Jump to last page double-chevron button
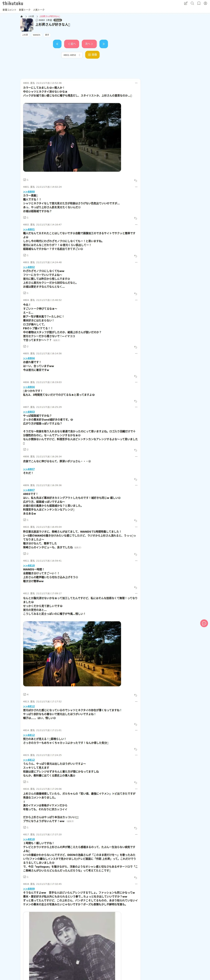Screen dimensions: 210x980 click(104, 44)
